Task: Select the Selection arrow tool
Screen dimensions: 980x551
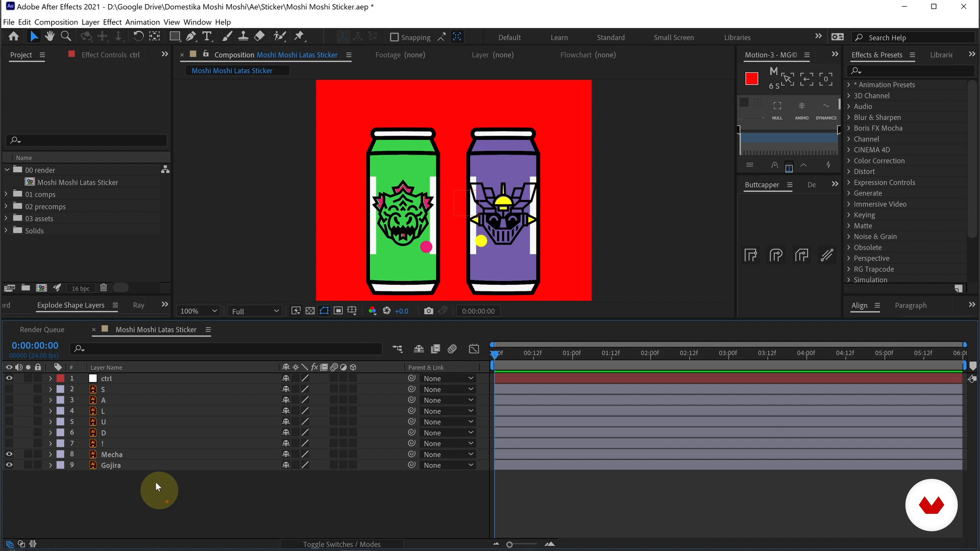Action: coord(34,36)
